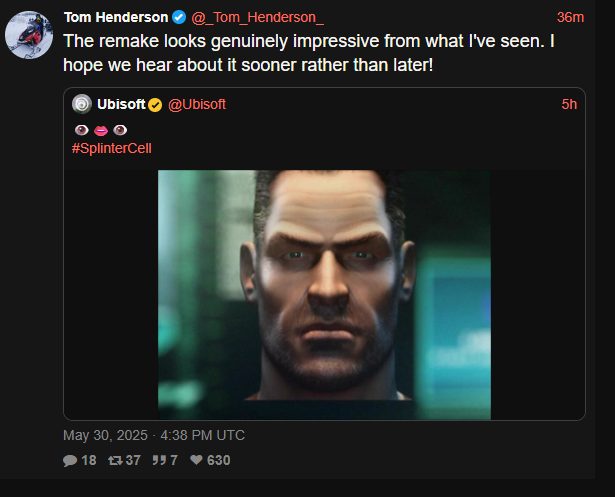The width and height of the screenshot is (615, 497).
Task: Click Ubisoft's gold verified badge
Action: point(155,105)
